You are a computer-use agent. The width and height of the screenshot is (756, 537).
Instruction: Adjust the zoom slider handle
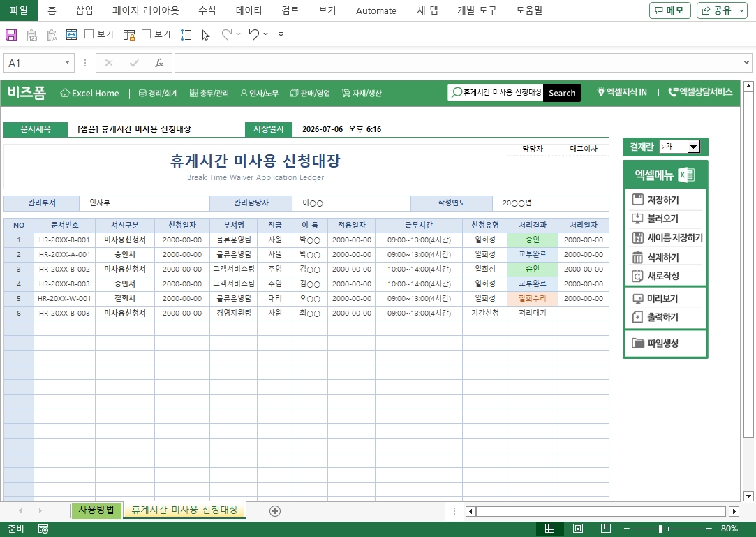[x=660, y=529]
